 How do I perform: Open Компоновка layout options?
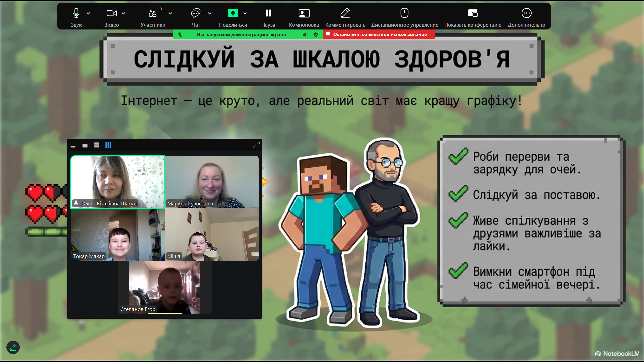[x=304, y=13]
